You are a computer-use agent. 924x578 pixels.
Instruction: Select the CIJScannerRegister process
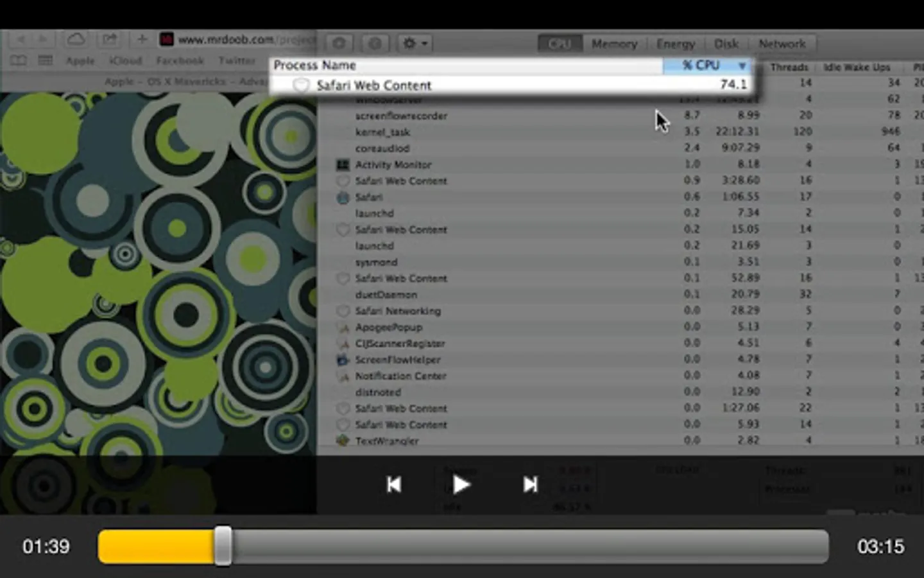pos(400,344)
